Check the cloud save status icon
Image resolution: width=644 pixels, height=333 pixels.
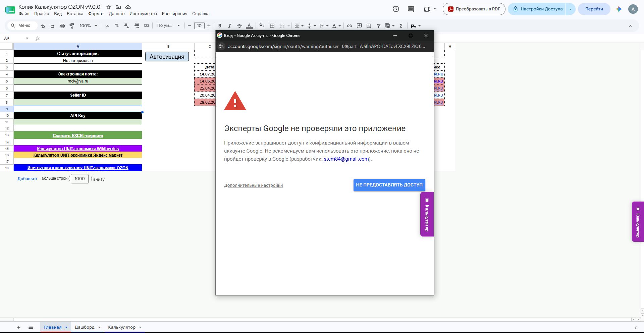point(128,7)
